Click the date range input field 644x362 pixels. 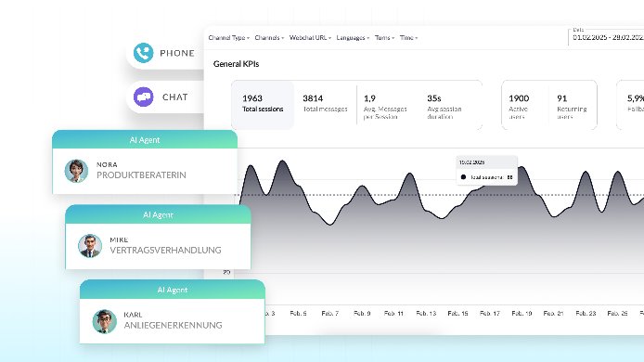tap(607, 37)
